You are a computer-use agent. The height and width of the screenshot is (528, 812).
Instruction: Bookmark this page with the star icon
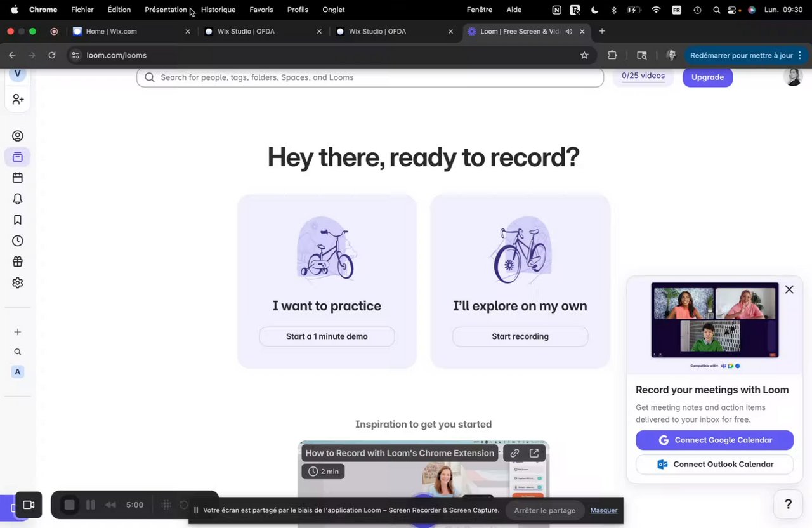point(584,55)
